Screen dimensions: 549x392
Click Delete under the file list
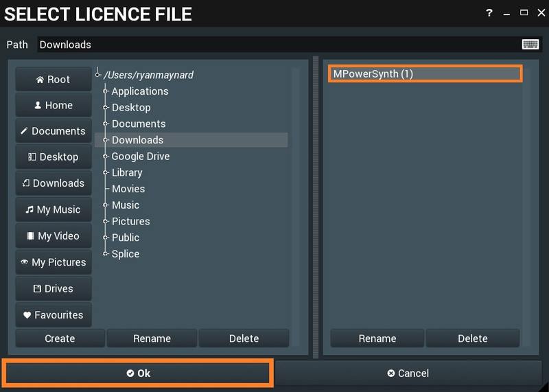(x=472, y=338)
